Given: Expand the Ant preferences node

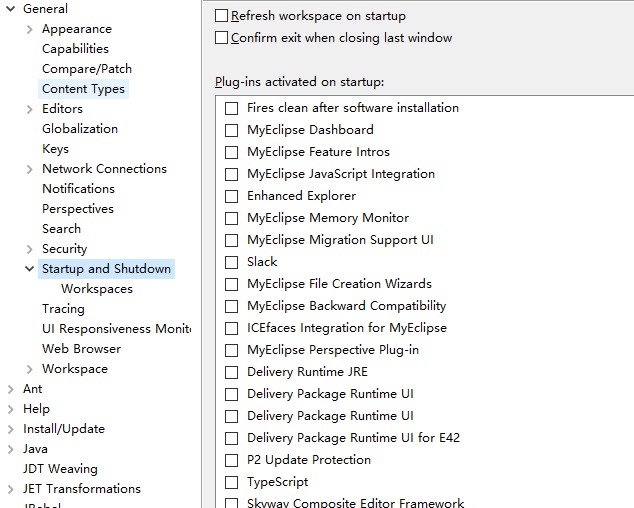Looking at the screenshot, I should (11, 389).
